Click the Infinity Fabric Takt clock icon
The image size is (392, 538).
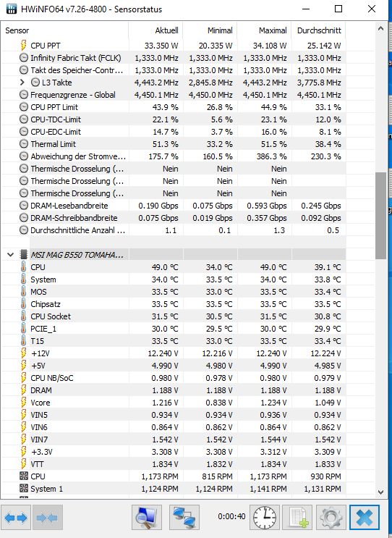(x=24, y=58)
